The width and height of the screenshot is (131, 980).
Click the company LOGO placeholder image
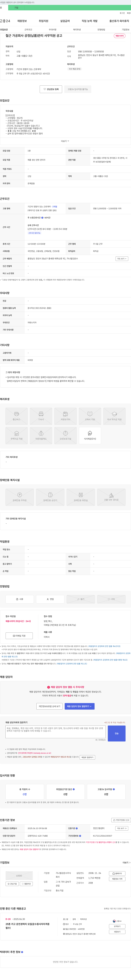pos(19,876)
